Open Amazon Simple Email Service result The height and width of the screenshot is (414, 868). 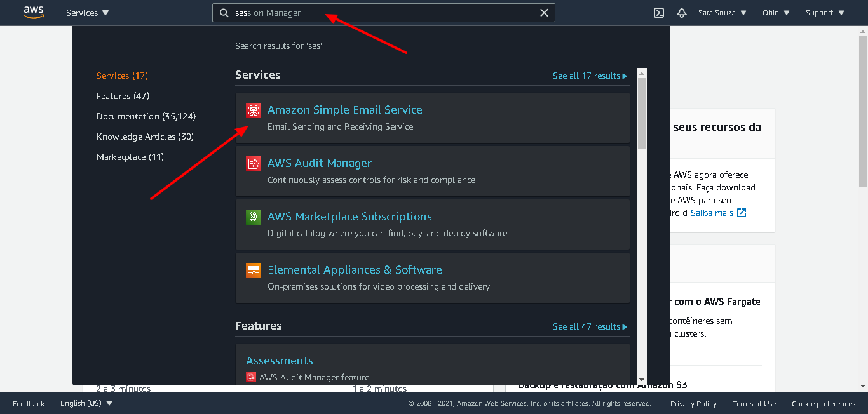coord(432,117)
